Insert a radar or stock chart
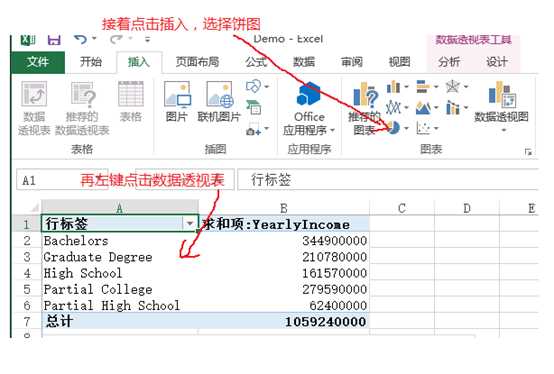554x374 pixels. click(453, 86)
